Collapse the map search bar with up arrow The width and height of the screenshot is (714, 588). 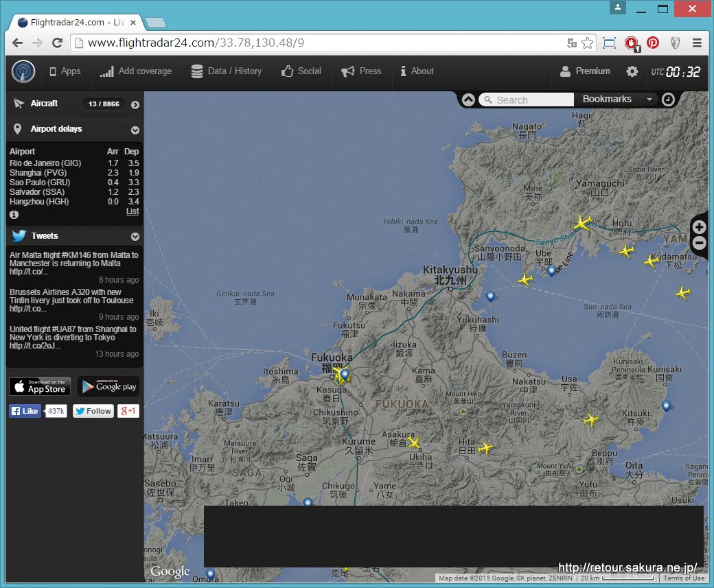(468, 99)
